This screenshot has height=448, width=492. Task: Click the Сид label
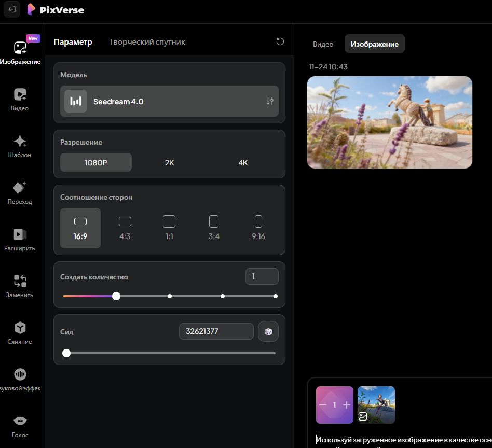pos(66,332)
